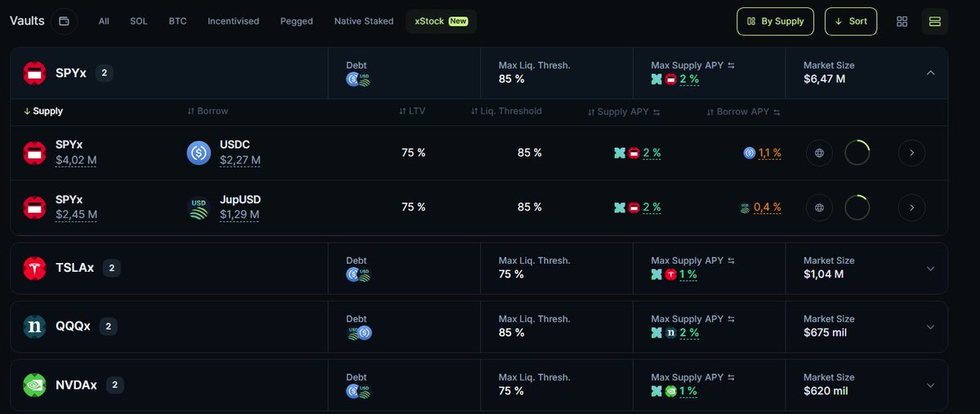The width and height of the screenshot is (980, 414).
Task: Expand the QQQx vault group
Action: pyautogui.click(x=930, y=327)
